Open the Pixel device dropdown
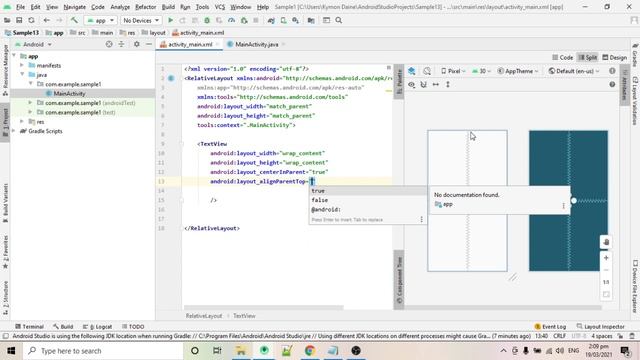 [453, 71]
